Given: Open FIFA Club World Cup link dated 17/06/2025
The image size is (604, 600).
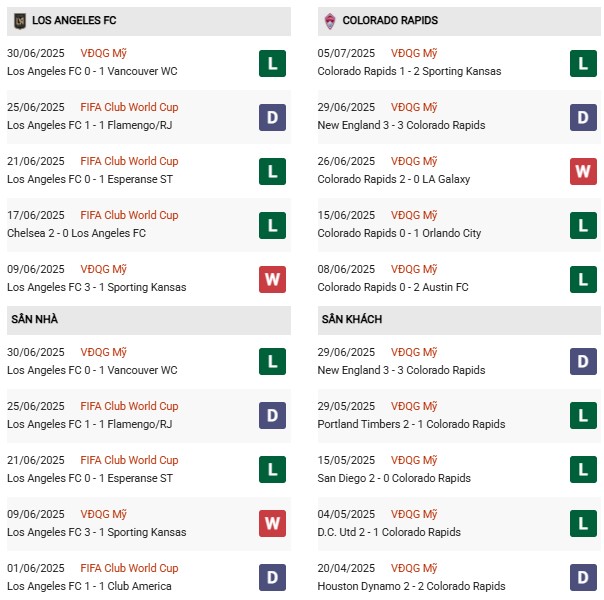Looking at the screenshot, I should pyautogui.click(x=129, y=215).
